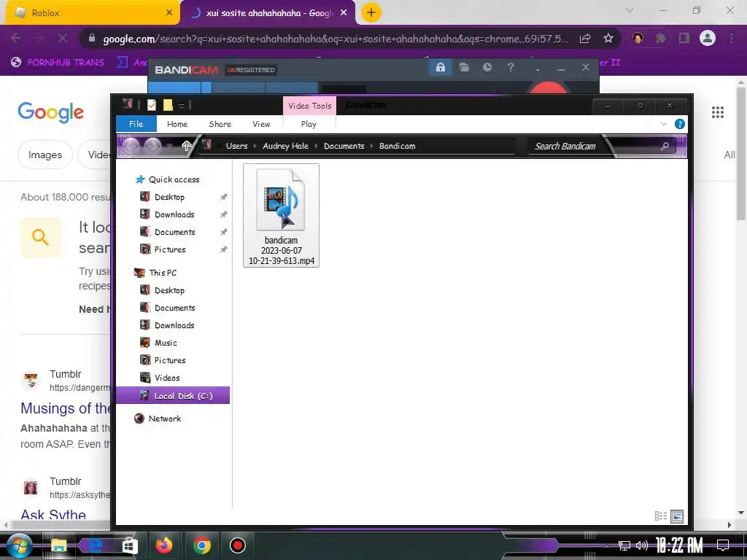Expand the dropdown arrow after Users breadcrumb
The height and width of the screenshot is (560, 747).
click(255, 146)
